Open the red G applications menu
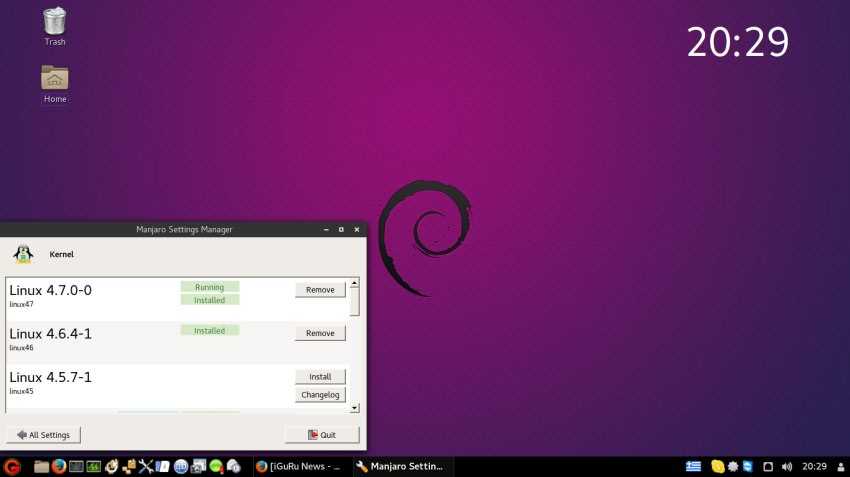Viewport: 850px width, 477px height. (12, 467)
